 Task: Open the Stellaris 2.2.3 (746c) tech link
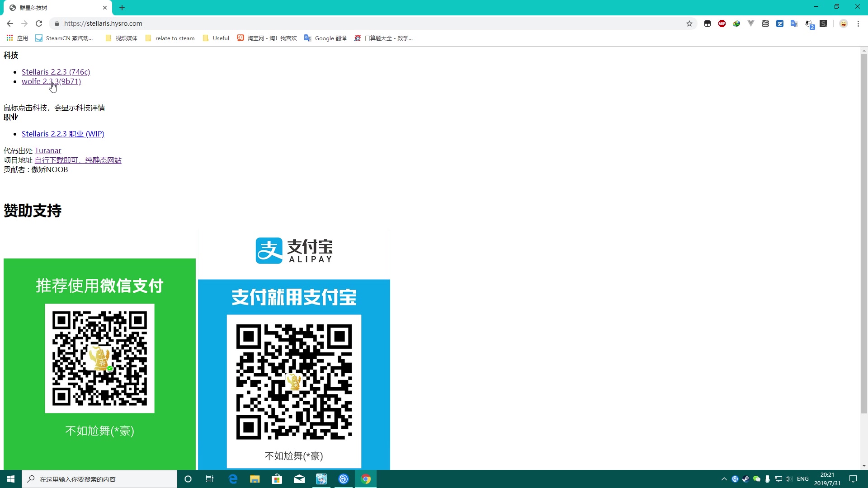tap(56, 72)
